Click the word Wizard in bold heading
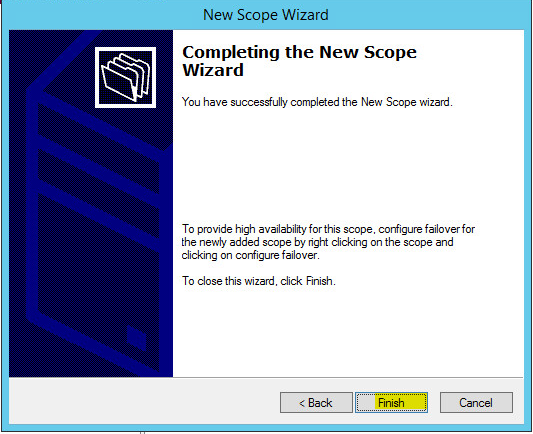This screenshot has width=533, height=434. (x=213, y=70)
